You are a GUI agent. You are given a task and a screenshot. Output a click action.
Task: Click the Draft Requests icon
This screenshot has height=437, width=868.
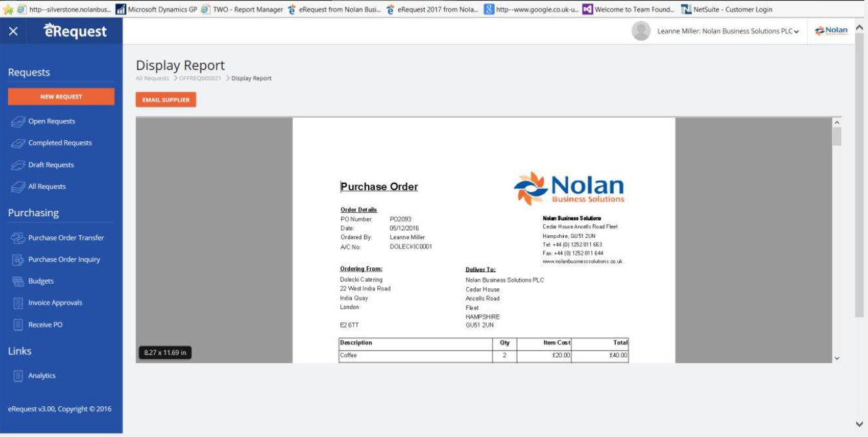[18, 165]
